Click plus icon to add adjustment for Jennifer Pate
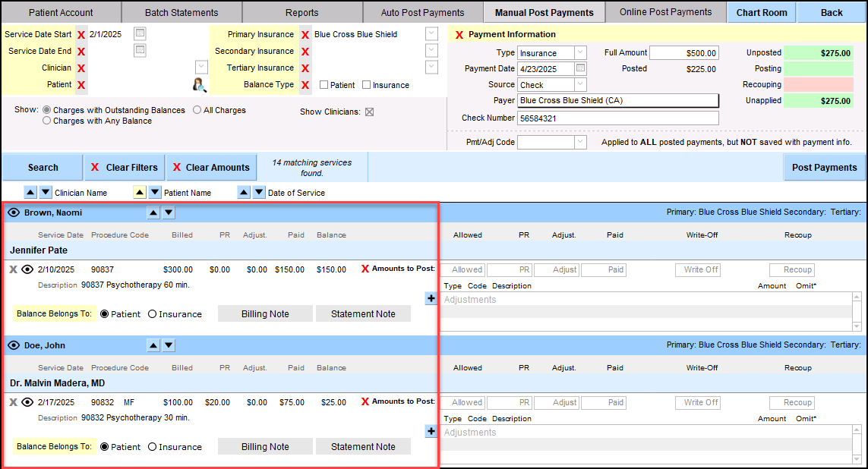This screenshot has height=469, width=868. pyautogui.click(x=431, y=299)
